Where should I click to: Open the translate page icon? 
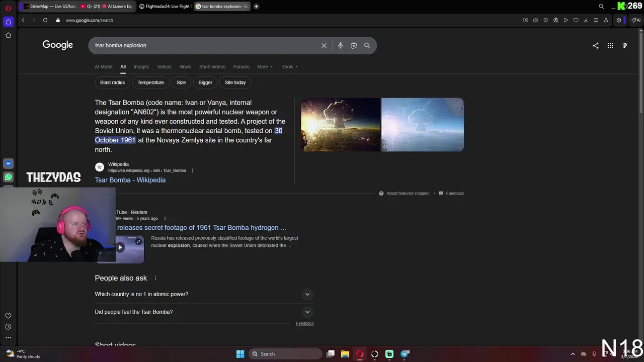(555, 20)
